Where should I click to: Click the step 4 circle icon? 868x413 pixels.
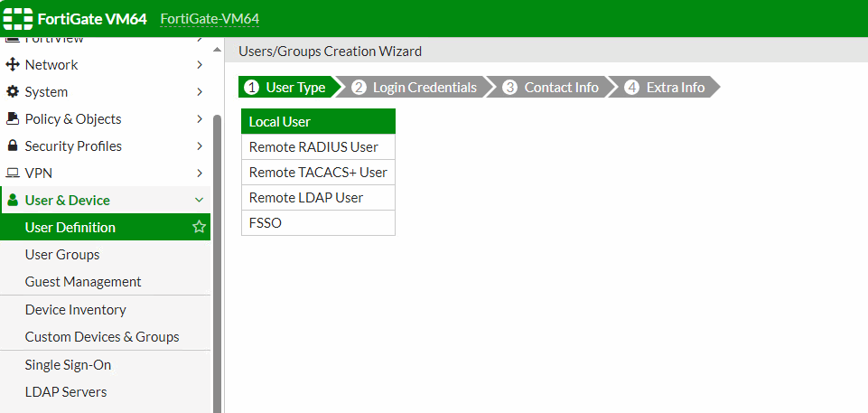click(631, 88)
